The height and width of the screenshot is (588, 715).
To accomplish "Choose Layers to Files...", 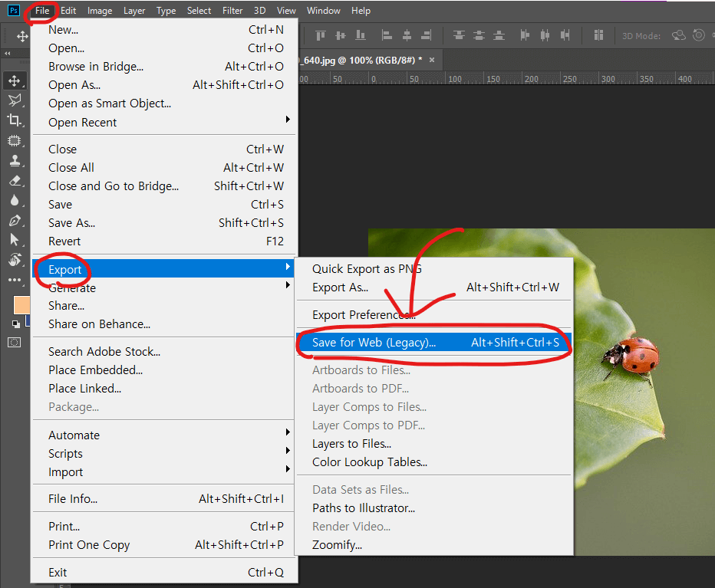I will pos(433,444).
